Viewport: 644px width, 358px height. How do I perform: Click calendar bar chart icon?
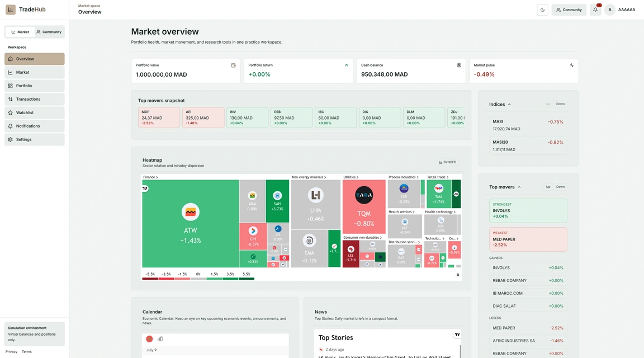(160, 339)
